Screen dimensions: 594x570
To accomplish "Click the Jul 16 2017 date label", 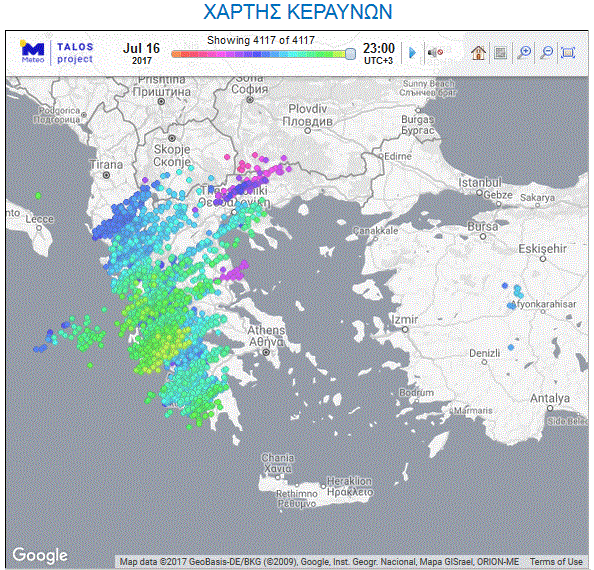I will 141,53.
